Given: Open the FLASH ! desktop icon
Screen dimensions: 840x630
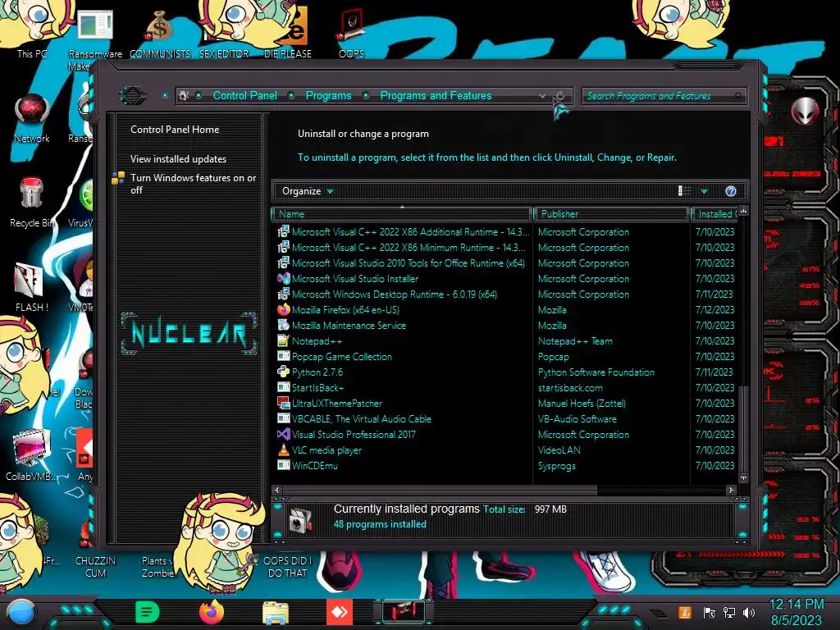Looking at the screenshot, I should (31, 286).
